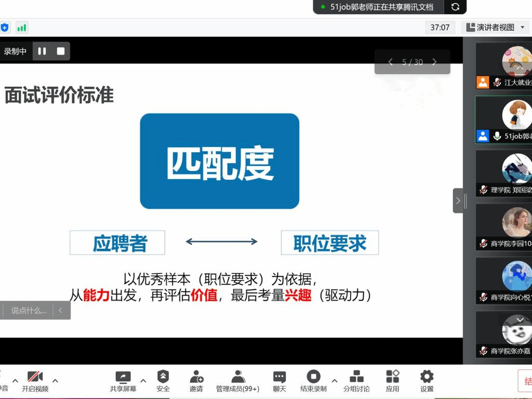
Task: Pause the recording
Action: pos(42,51)
